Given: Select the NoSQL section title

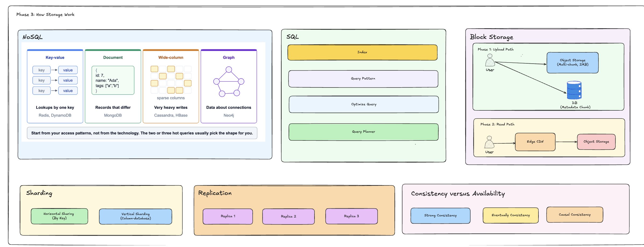Looking at the screenshot, I should (32, 37).
